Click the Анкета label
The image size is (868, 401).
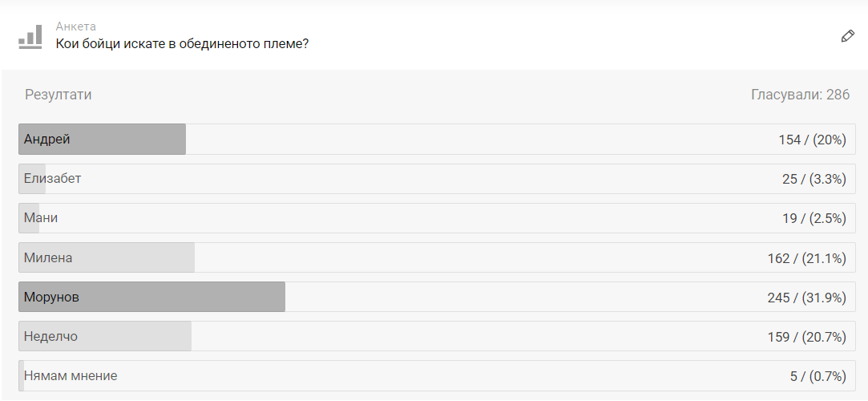tap(75, 26)
